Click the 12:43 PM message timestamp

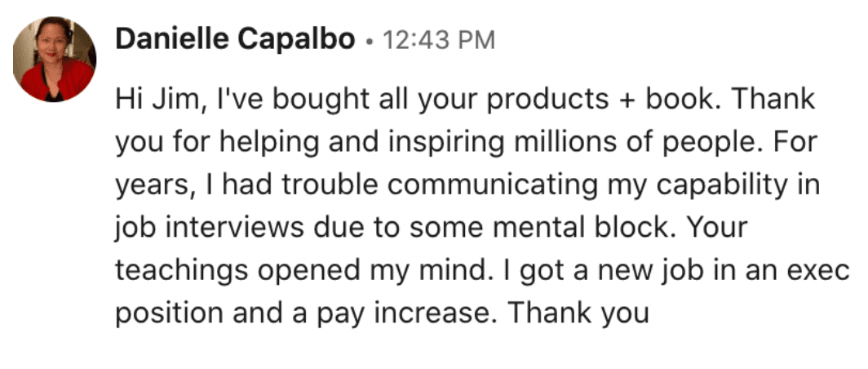[439, 39]
